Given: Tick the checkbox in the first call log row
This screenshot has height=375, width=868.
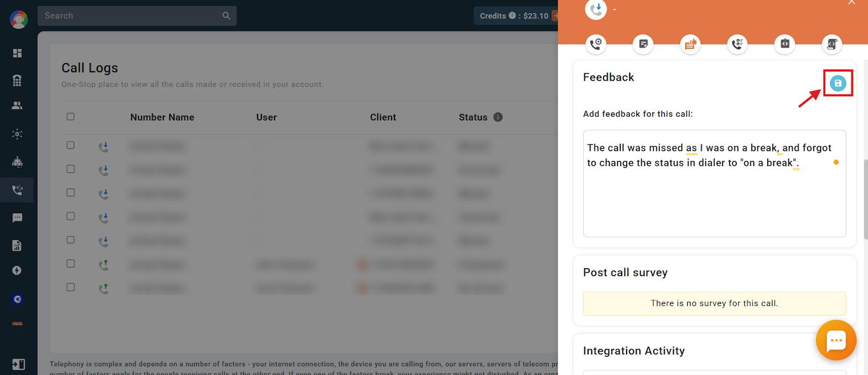Looking at the screenshot, I should click(x=71, y=145).
